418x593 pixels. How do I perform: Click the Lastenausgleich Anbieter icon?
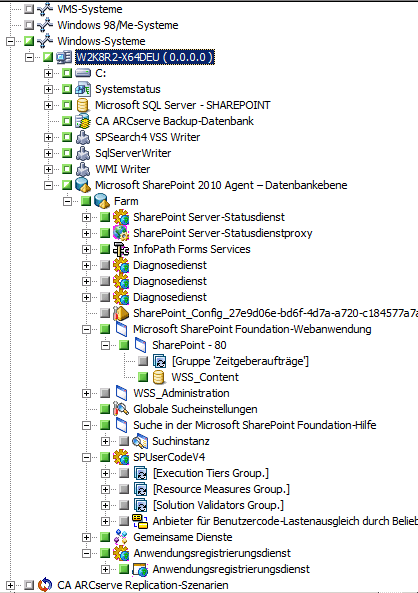(140, 521)
